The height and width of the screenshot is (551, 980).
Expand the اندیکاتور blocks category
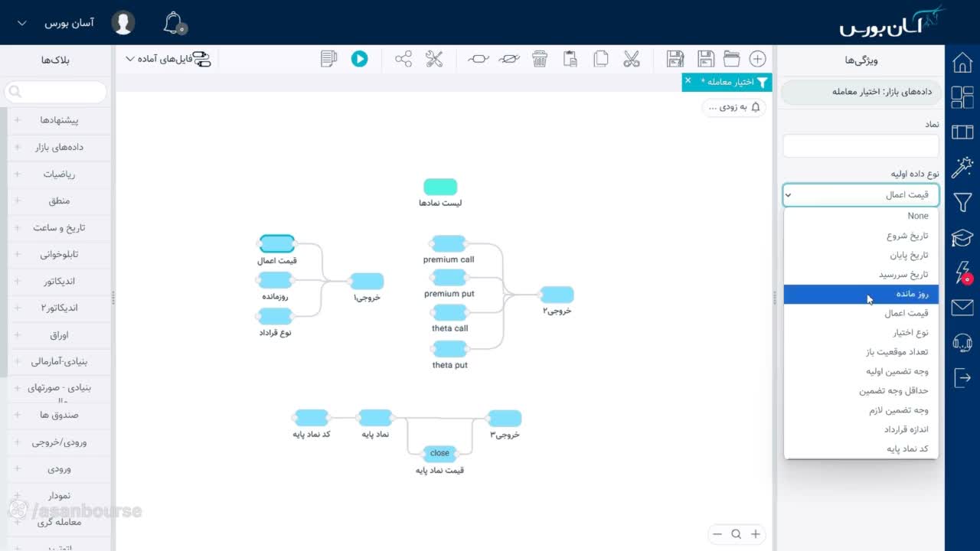[59, 281]
